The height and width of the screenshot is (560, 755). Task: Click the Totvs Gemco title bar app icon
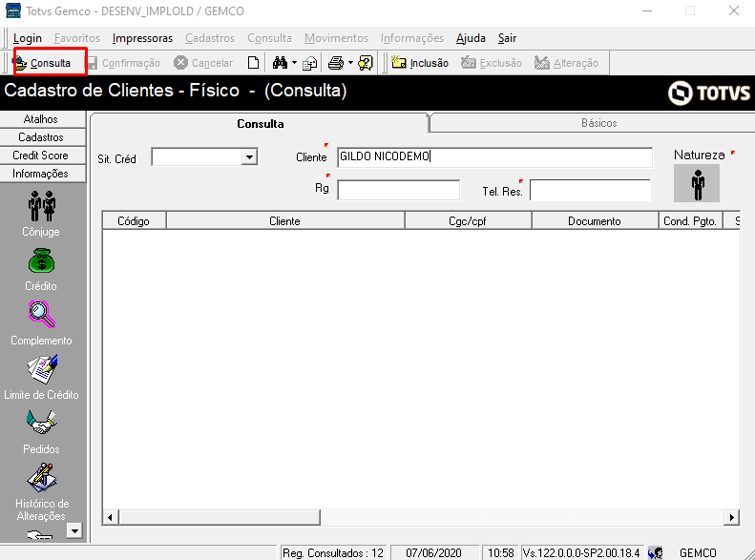pos(13,10)
